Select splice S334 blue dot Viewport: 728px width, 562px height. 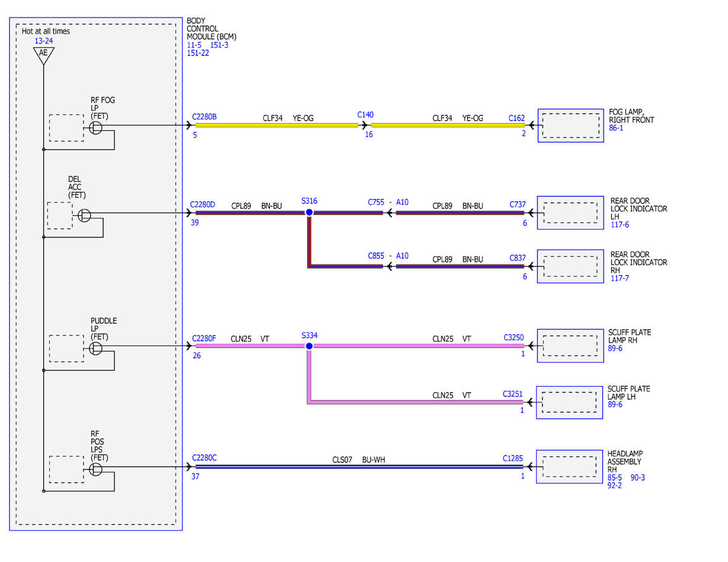pos(309,346)
